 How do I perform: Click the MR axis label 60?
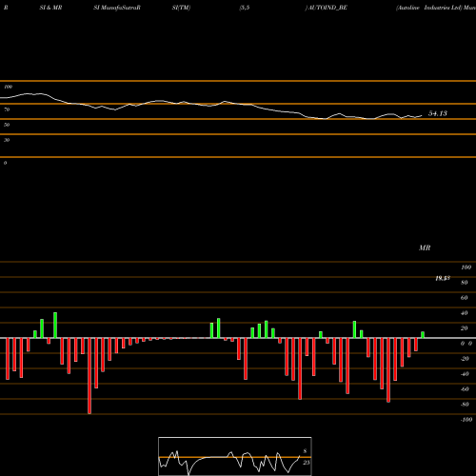465,298
